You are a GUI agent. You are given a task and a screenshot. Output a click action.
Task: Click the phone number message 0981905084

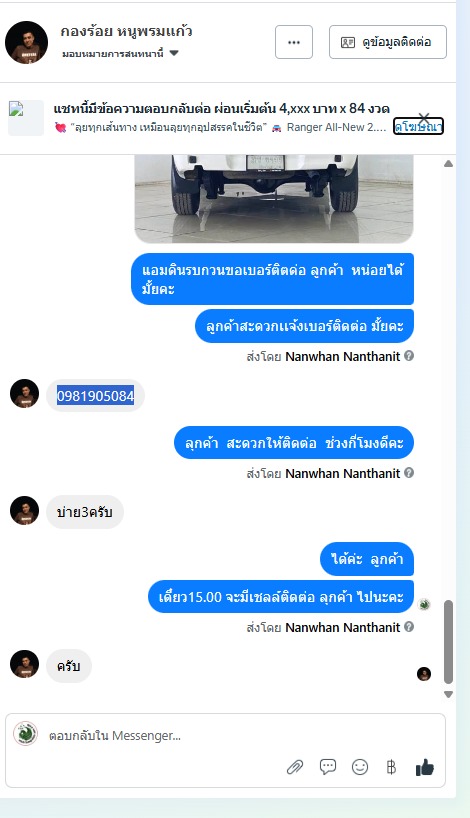(x=95, y=396)
